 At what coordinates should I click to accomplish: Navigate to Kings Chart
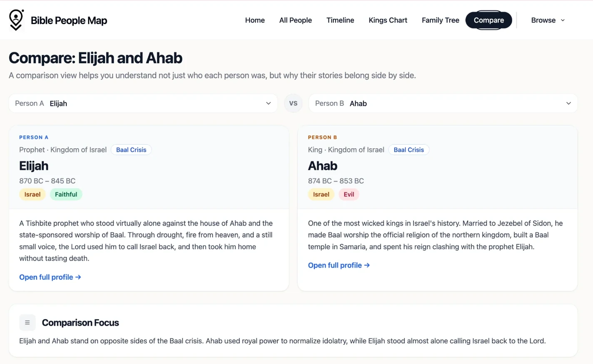coord(388,20)
